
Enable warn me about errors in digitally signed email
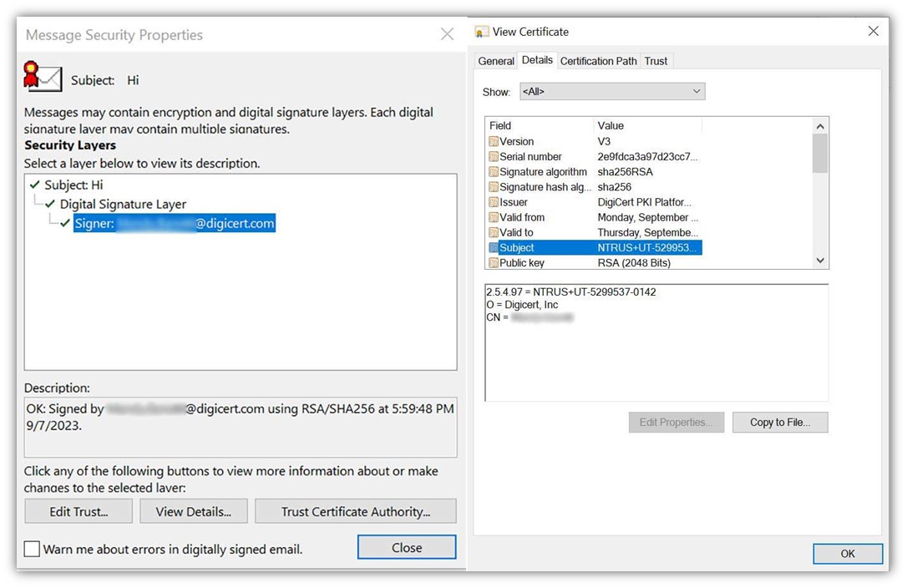tap(31, 549)
